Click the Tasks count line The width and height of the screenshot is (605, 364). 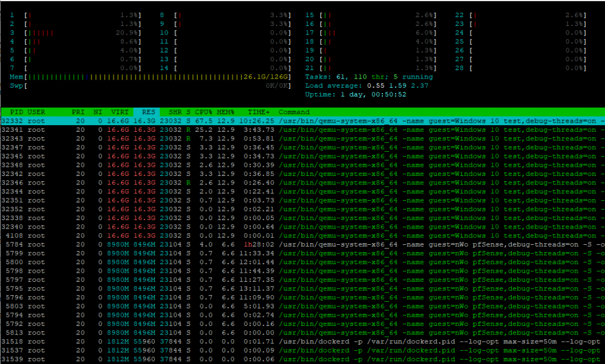[369, 77]
